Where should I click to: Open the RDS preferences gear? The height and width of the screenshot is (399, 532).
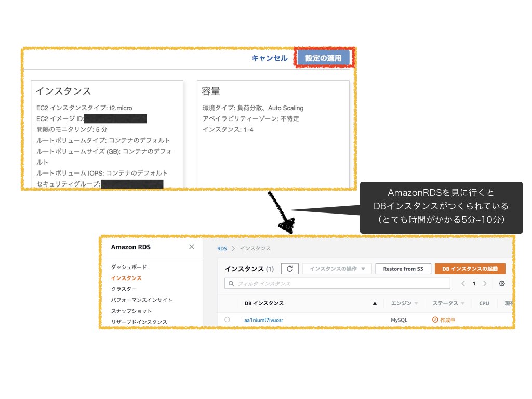coord(501,283)
